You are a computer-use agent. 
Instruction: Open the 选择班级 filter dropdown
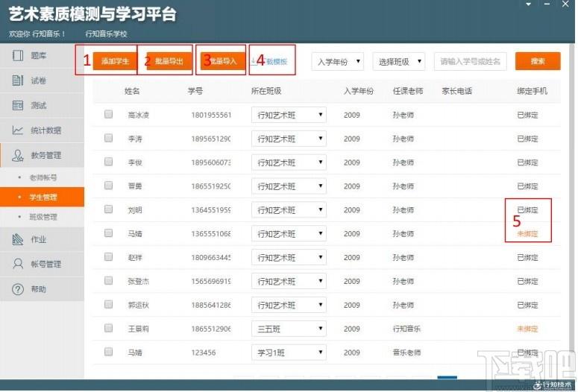pos(399,62)
